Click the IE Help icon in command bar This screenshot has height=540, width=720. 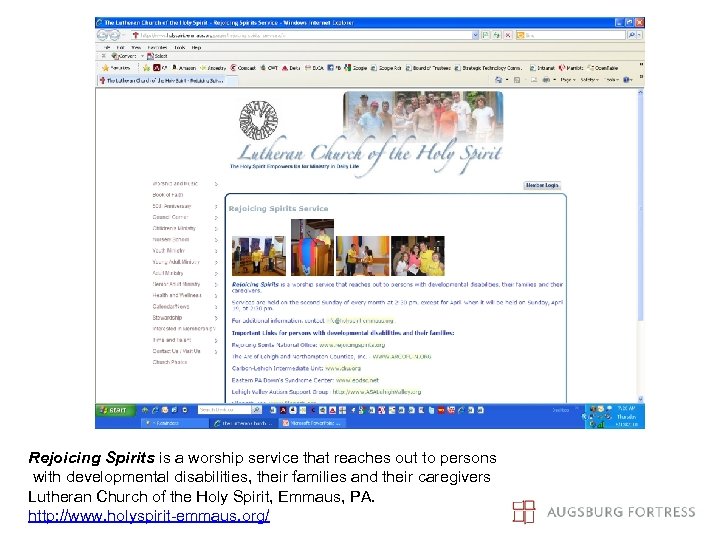pyautogui.click(x=626, y=80)
